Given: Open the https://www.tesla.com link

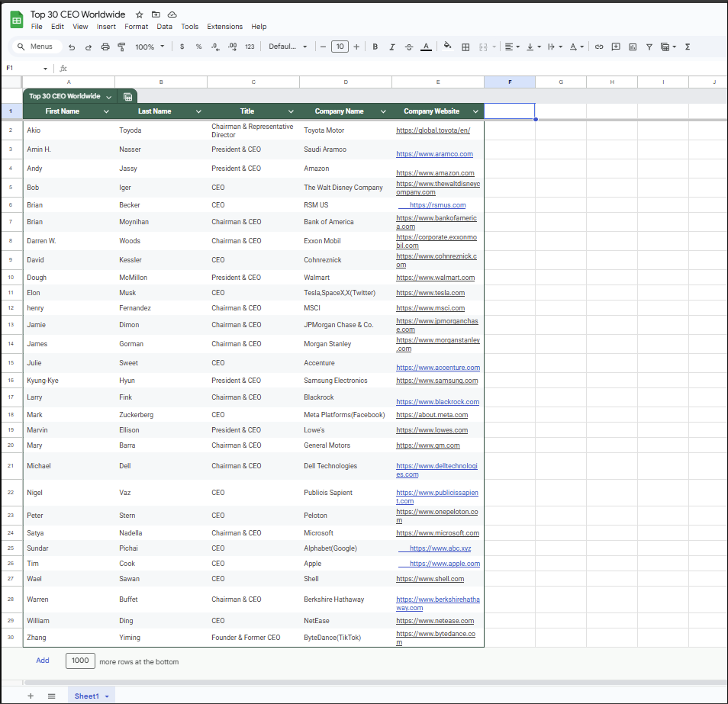Looking at the screenshot, I should 430,293.
